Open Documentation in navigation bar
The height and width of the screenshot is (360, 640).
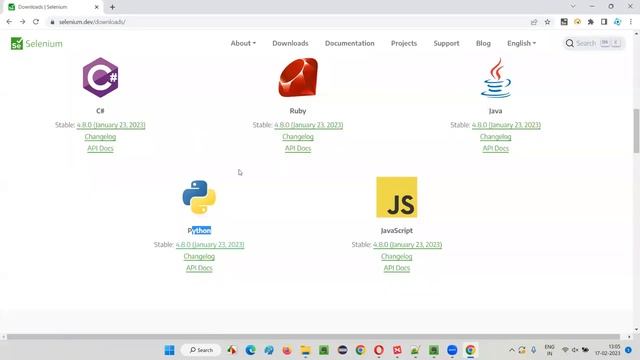pos(349,43)
